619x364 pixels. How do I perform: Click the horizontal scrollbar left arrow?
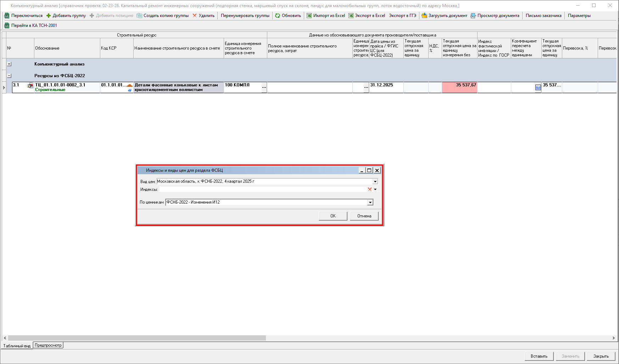(5, 338)
